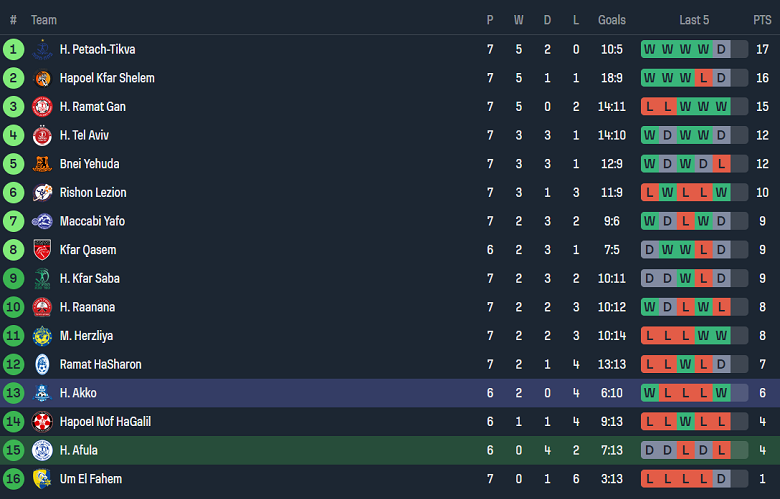Select the highlighted H. Akko team name
The height and width of the screenshot is (499, 780).
point(78,393)
